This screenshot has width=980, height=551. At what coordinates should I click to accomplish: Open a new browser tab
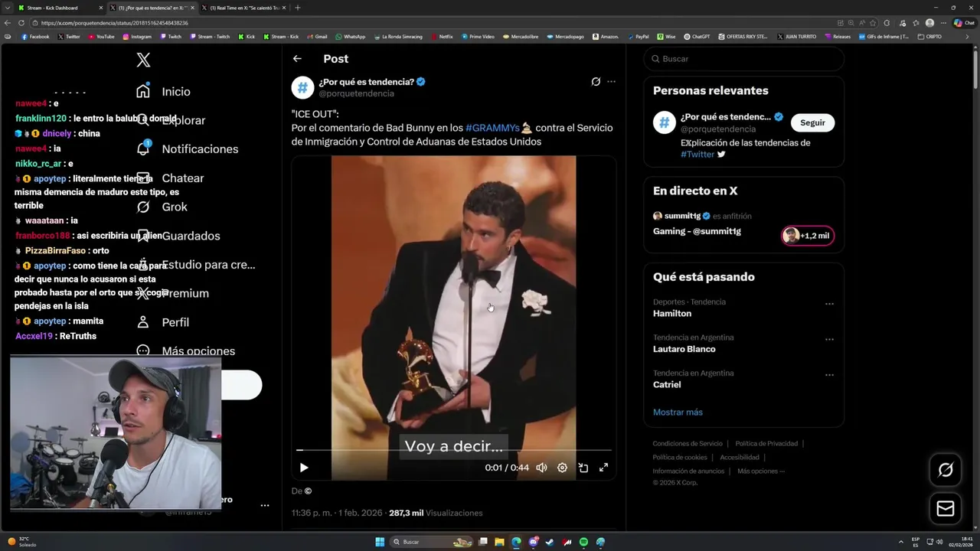pyautogui.click(x=298, y=8)
